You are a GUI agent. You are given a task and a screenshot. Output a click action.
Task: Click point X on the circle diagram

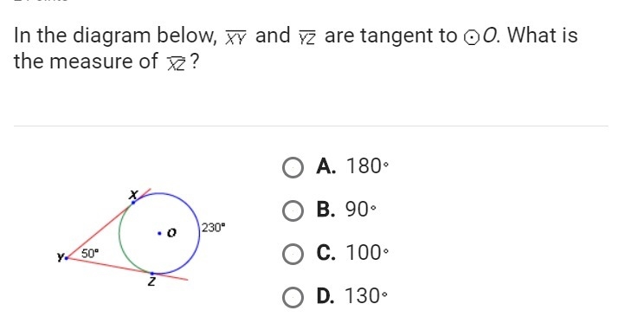133,202
